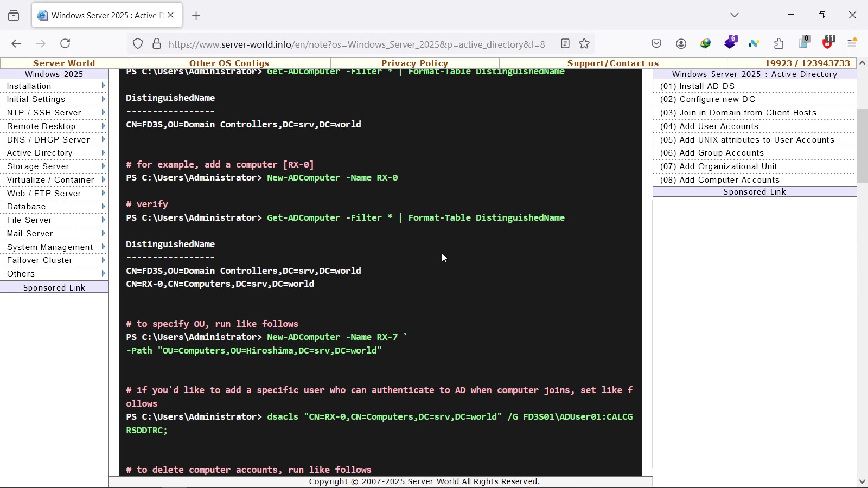Click the vertical page scrollbar thumb

(x=862, y=145)
